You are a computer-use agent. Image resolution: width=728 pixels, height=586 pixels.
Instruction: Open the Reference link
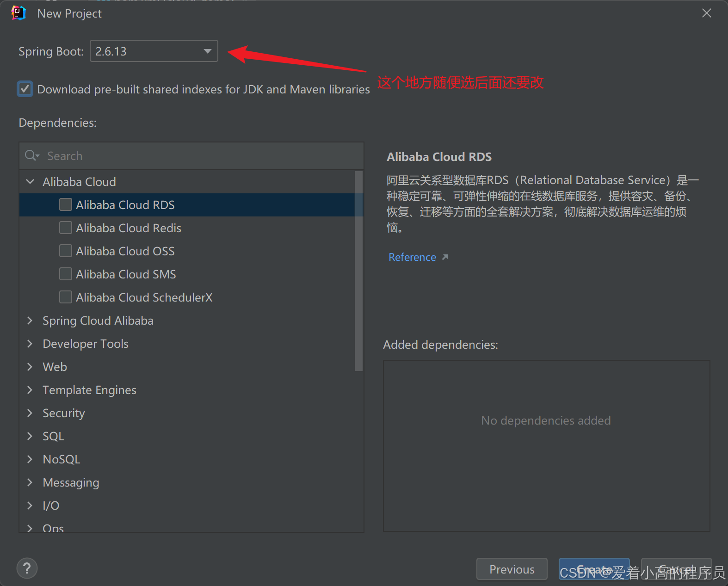point(412,257)
